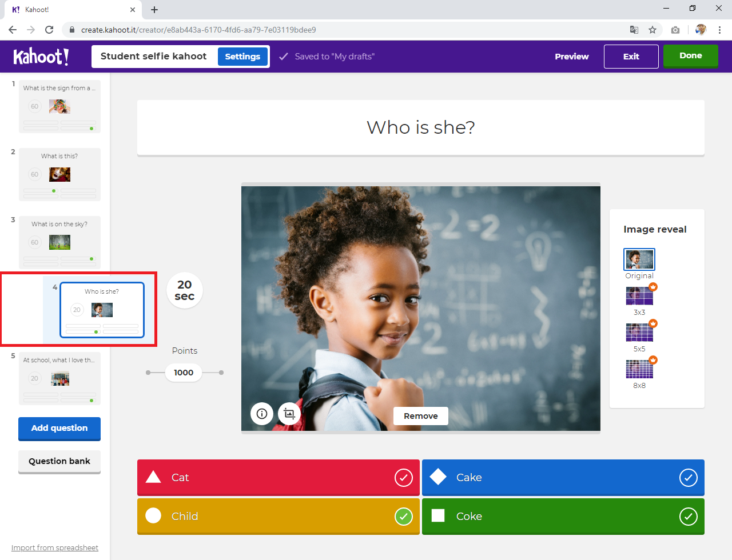The width and height of the screenshot is (732, 560).
Task: Select the 3x3 image reveal option
Action: point(639,297)
